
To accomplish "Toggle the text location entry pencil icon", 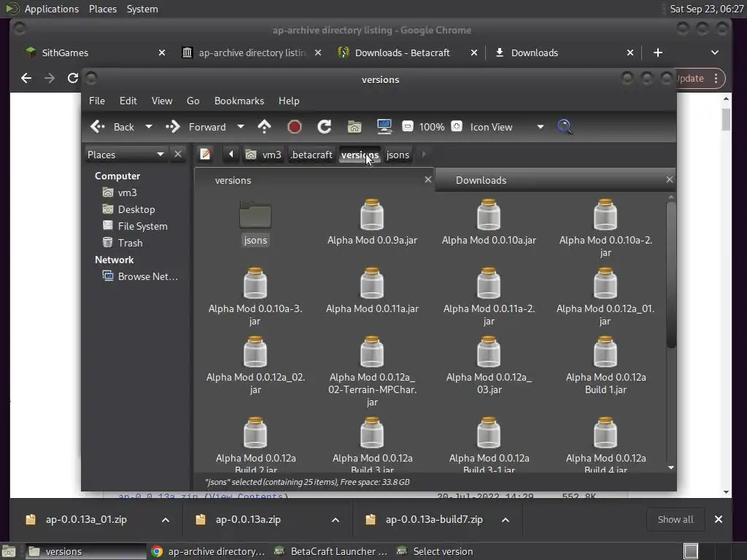I will (205, 155).
